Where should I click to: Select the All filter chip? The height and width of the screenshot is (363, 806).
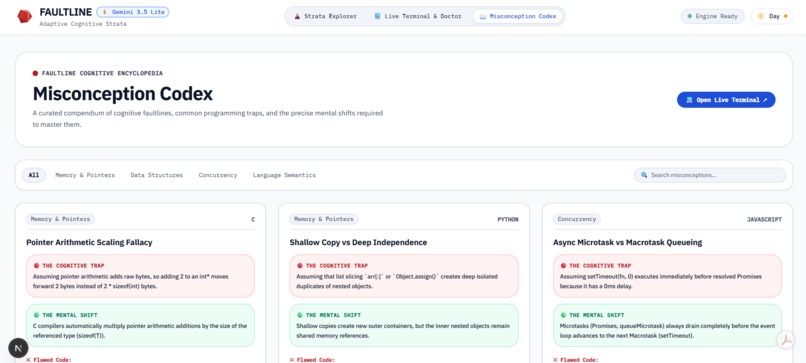[34, 175]
